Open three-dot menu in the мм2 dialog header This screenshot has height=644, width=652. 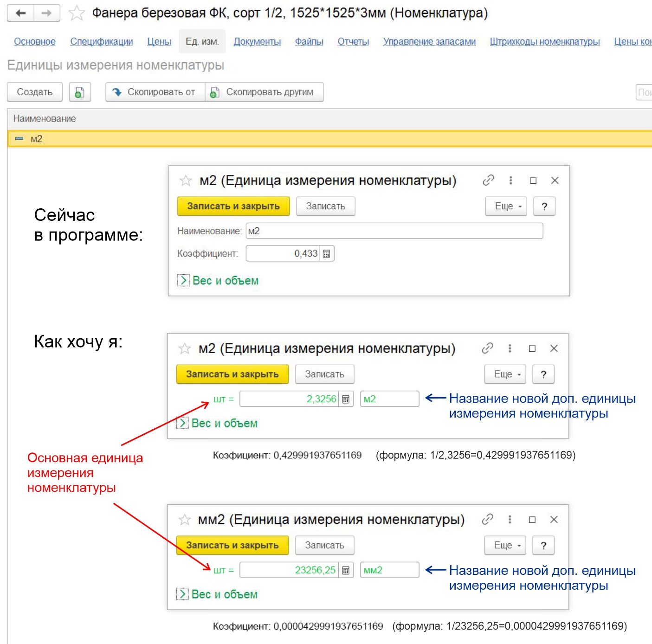(x=510, y=519)
